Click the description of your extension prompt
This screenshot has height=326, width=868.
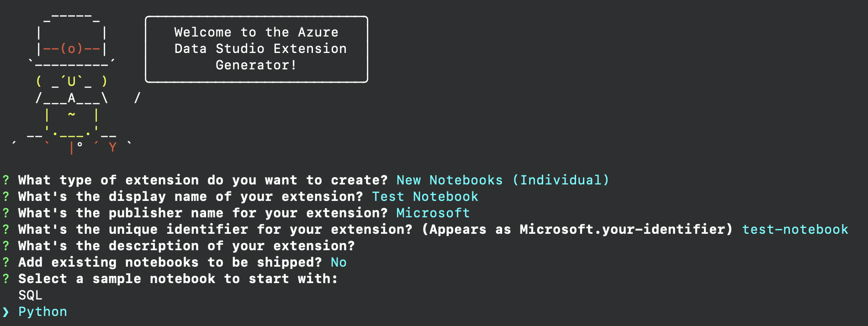point(186,246)
